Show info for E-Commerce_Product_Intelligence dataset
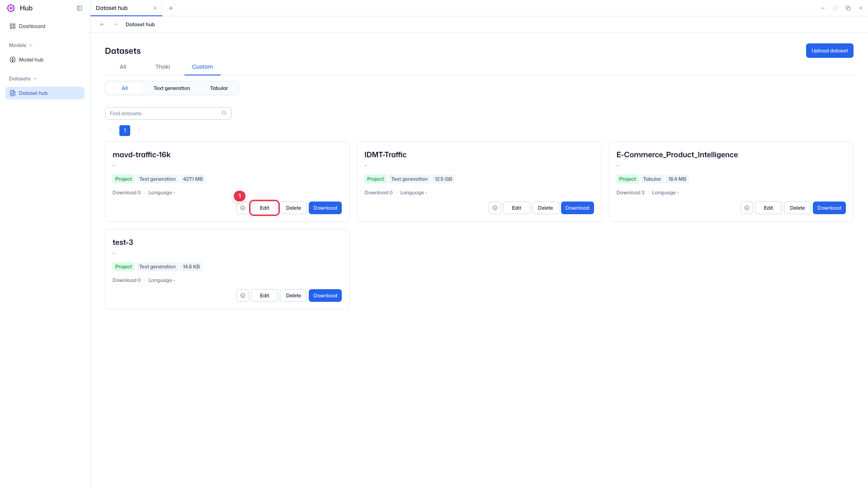This screenshot has width=868, height=488. pyautogui.click(x=747, y=208)
